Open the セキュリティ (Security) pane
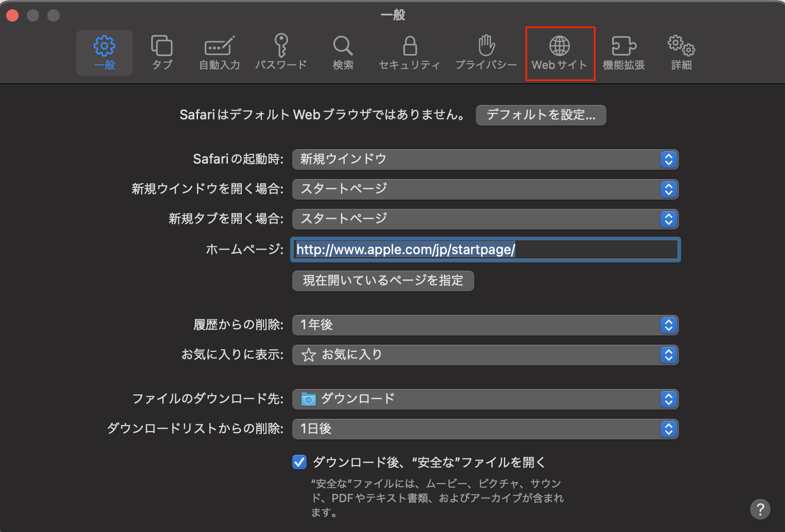The image size is (785, 532). coord(409,53)
